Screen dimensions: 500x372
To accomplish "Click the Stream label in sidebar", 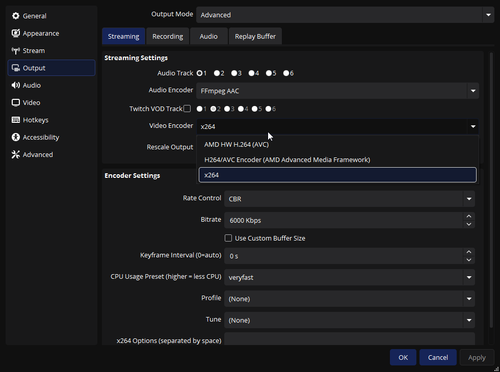I will [x=34, y=51].
